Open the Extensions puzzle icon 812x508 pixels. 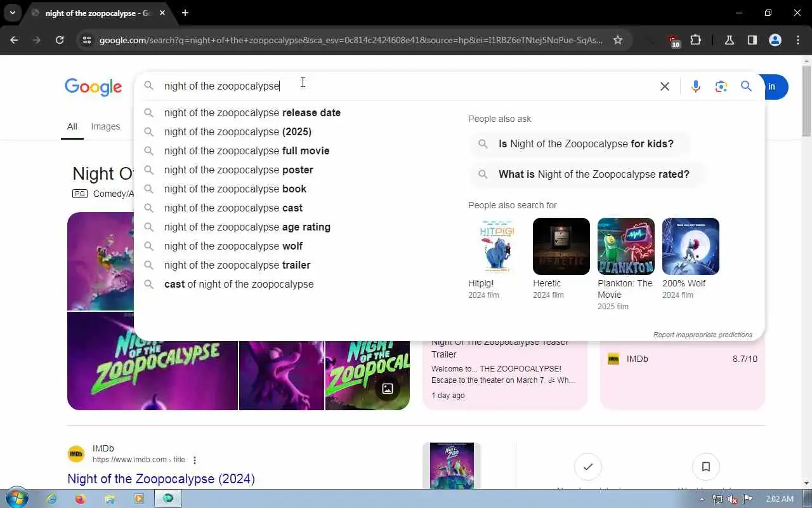pyautogui.click(x=696, y=40)
